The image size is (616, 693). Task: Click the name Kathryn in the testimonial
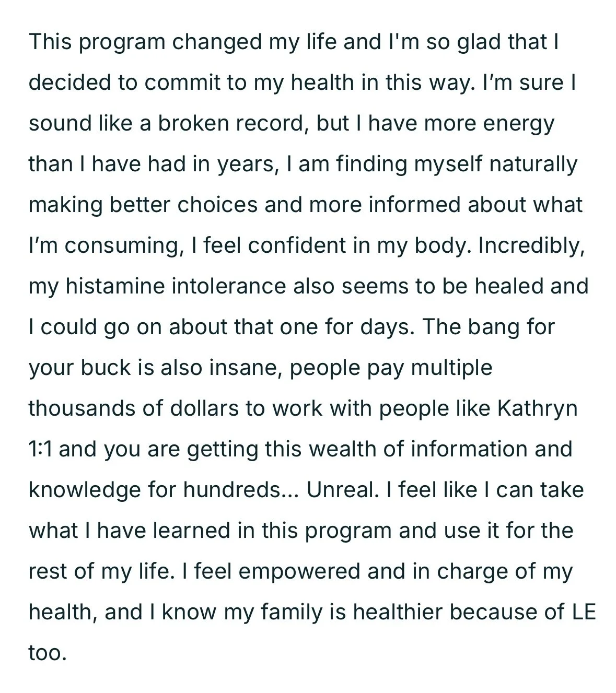coord(538,409)
